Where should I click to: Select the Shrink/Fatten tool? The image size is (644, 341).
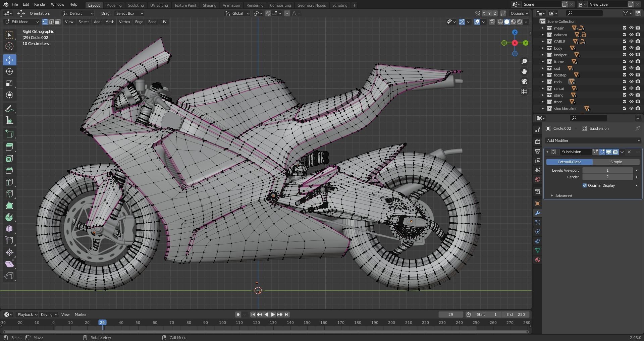pyautogui.click(x=9, y=252)
